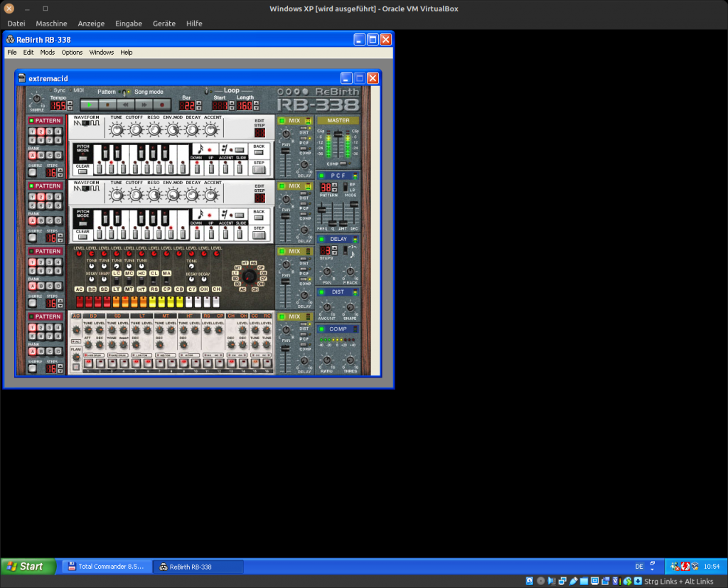728x588 pixels.
Task: Select pattern 3 on the first synth
Action: pyautogui.click(x=50, y=132)
